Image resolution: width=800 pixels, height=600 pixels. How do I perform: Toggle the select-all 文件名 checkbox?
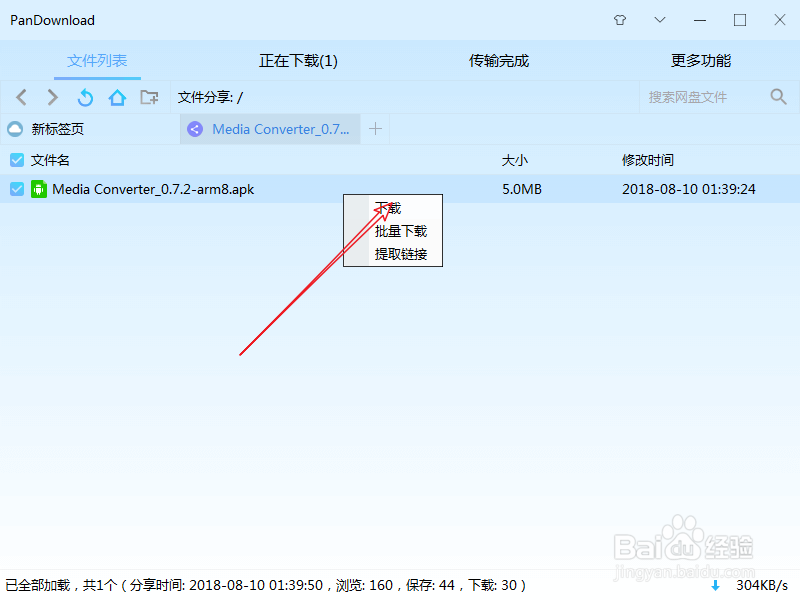point(17,160)
